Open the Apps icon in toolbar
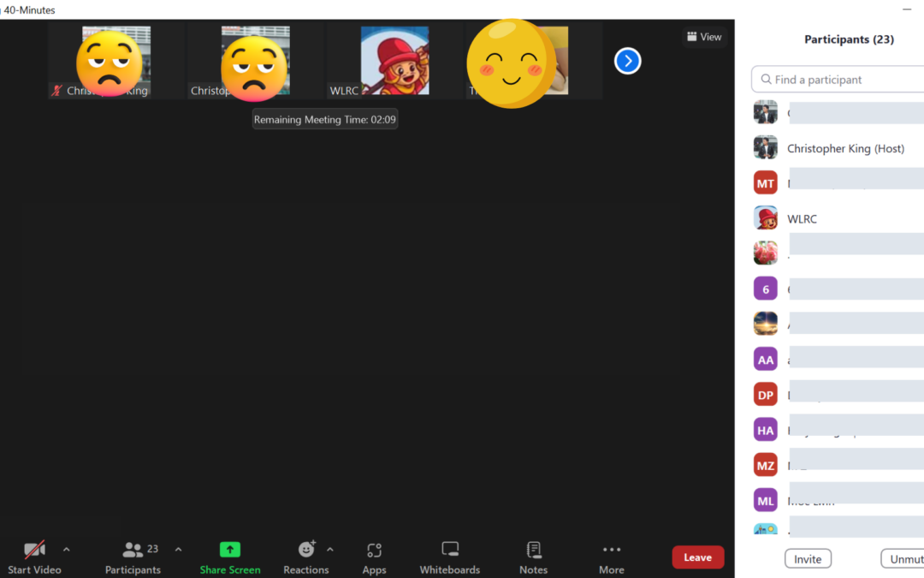924x578 pixels. coord(374,550)
